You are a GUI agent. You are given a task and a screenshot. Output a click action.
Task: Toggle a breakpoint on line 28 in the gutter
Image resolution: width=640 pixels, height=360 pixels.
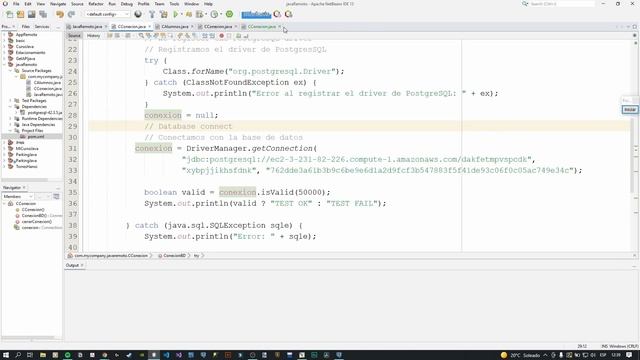(73, 116)
